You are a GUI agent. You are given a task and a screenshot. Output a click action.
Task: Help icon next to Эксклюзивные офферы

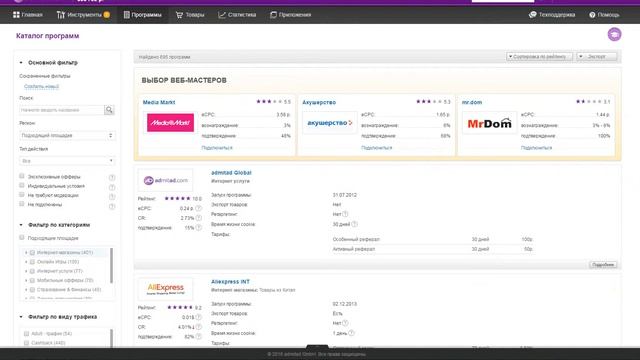[112, 178]
